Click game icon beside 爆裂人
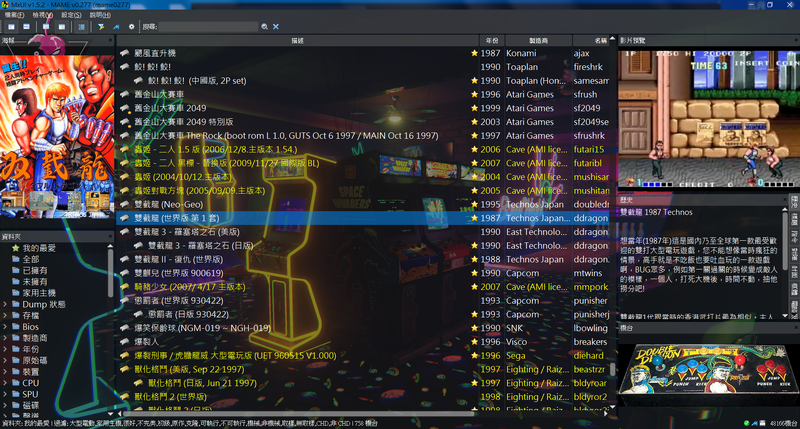This screenshot has height=429, width=800. 124,342
